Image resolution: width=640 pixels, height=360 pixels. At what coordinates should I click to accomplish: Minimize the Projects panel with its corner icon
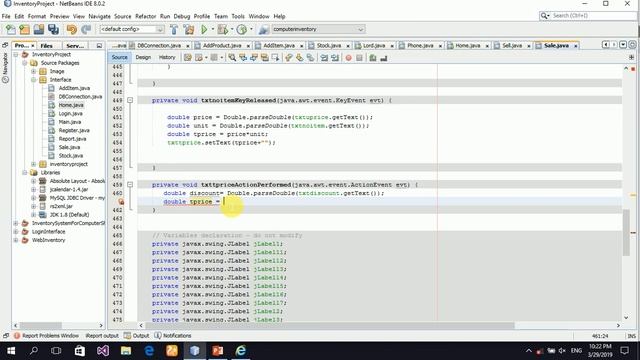coord(99,46)
